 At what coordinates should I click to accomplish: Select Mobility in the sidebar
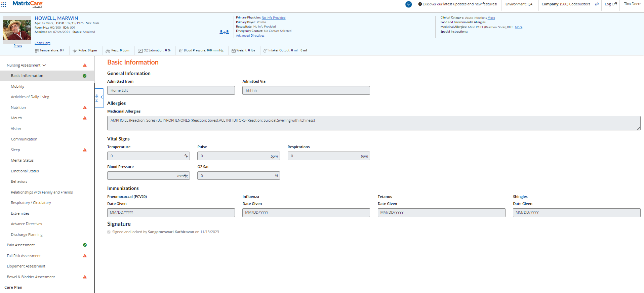17,86
